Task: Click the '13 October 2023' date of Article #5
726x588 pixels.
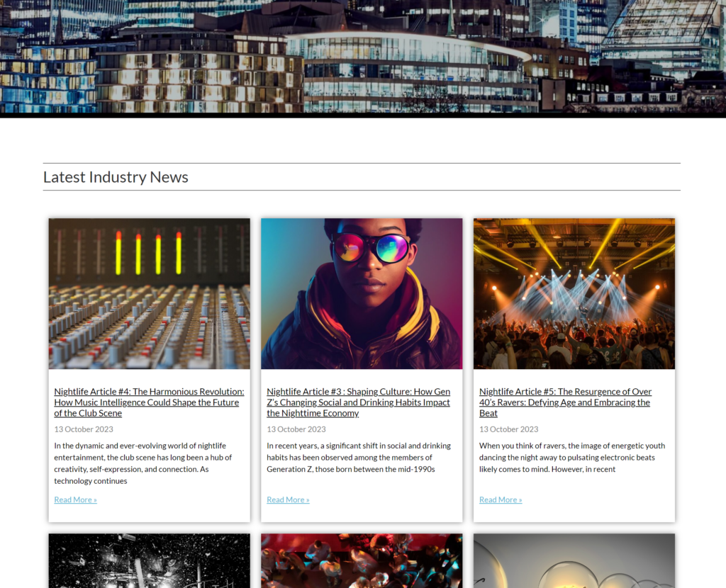Action: (x=509, y=429)
